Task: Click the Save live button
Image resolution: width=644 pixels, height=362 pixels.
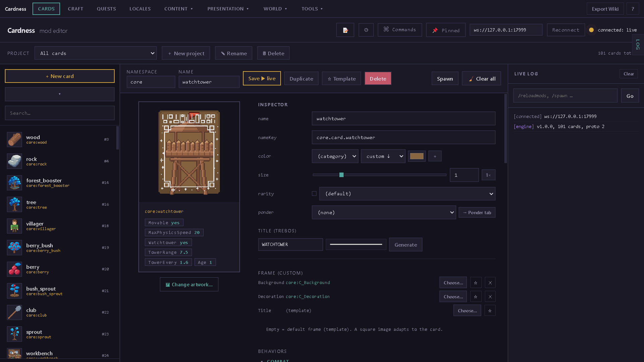Action: click(262, 78)
